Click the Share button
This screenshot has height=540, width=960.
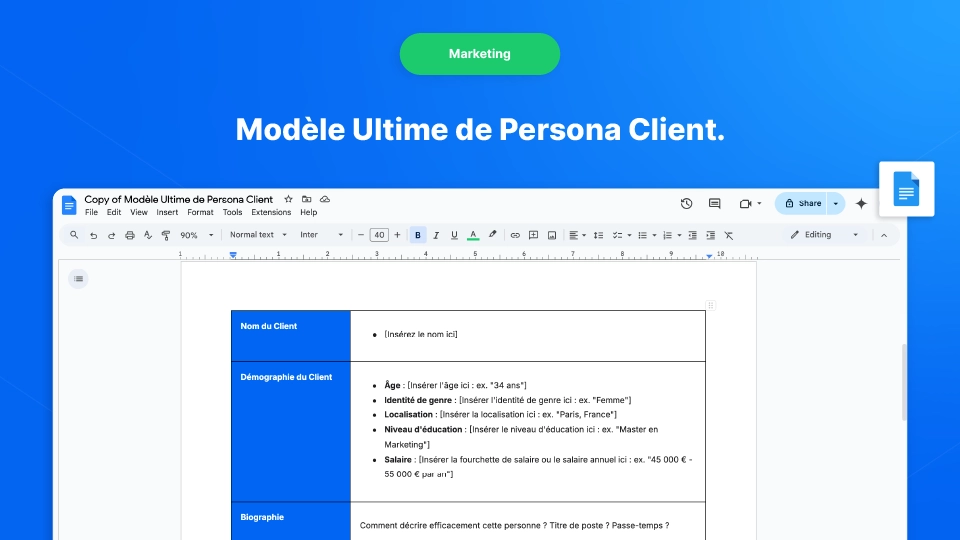tap(803, 203)
